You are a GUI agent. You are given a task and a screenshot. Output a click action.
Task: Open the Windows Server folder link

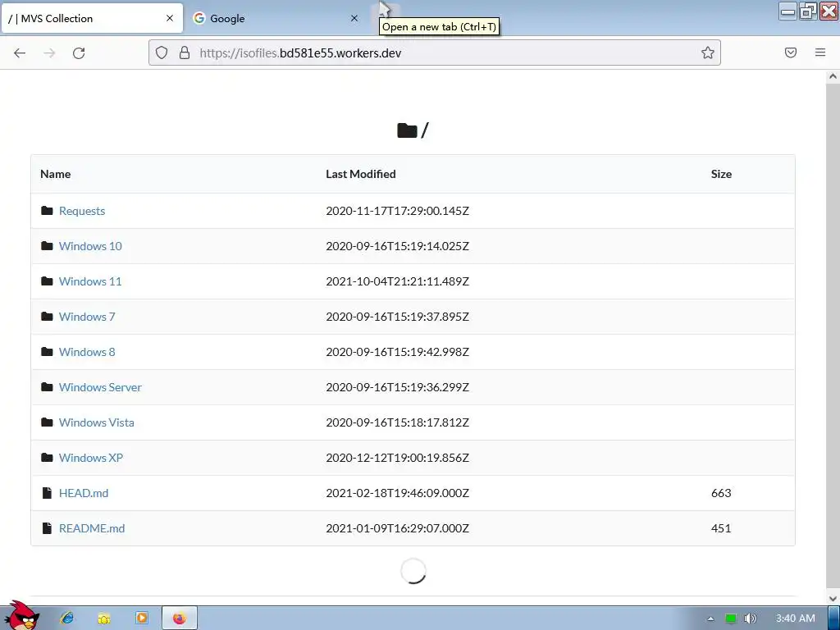(x=100, y=387)
